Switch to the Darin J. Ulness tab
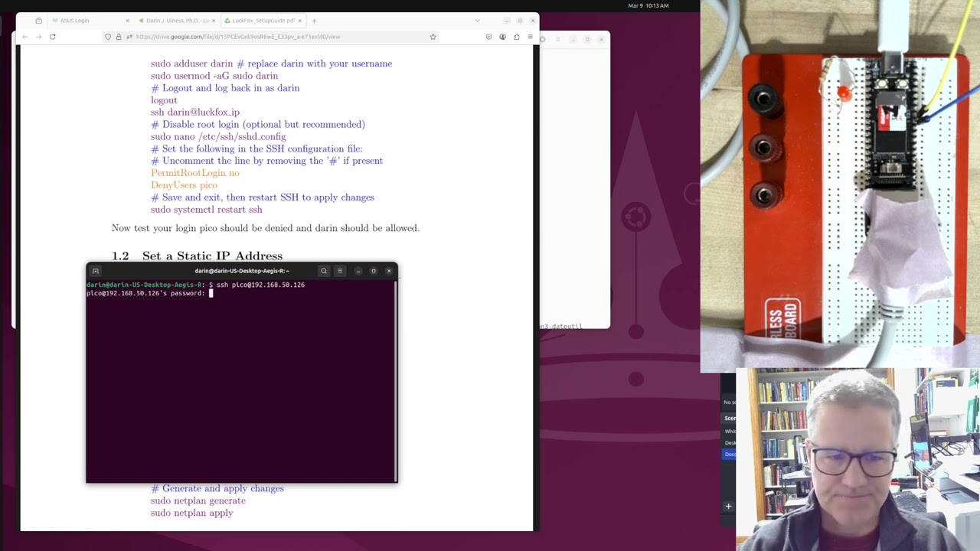 click(176, 21)
